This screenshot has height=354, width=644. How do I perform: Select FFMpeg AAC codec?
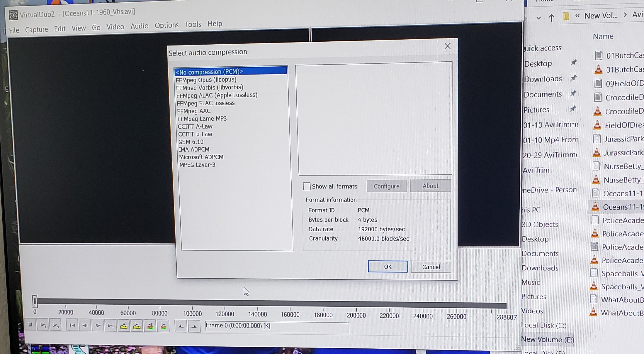click(x=194, y=111)
